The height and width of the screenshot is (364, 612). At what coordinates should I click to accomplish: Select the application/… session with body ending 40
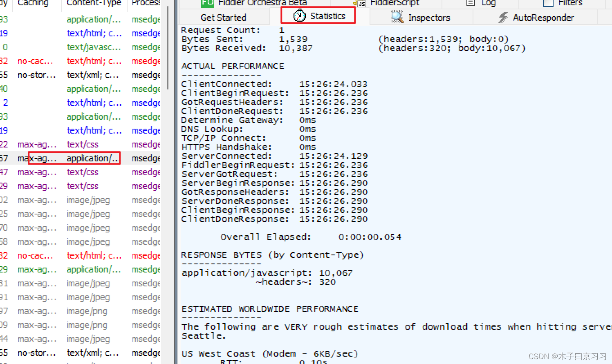click(x=81, y=89)
